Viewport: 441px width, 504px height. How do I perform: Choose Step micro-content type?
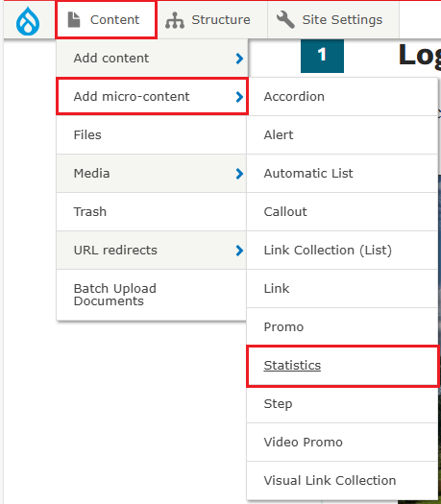pyautogui.click(x=342, y=404)
